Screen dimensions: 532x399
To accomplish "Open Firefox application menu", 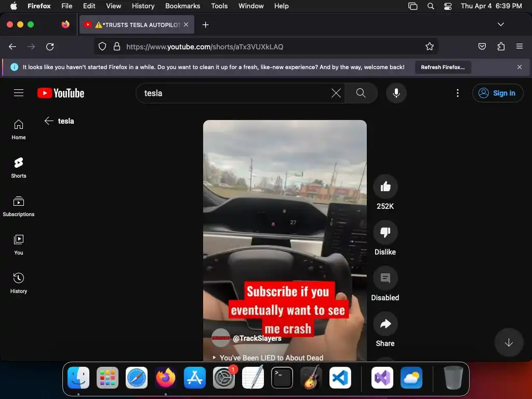I will pos(519,46).
